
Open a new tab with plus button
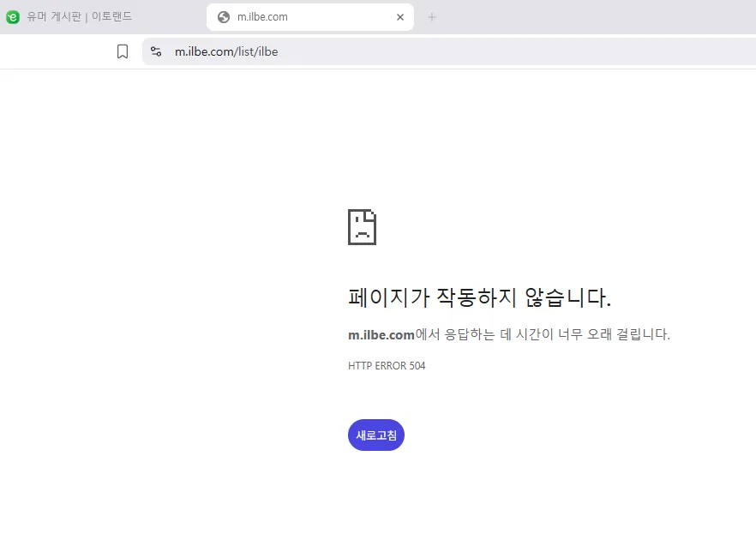(432, 17)
